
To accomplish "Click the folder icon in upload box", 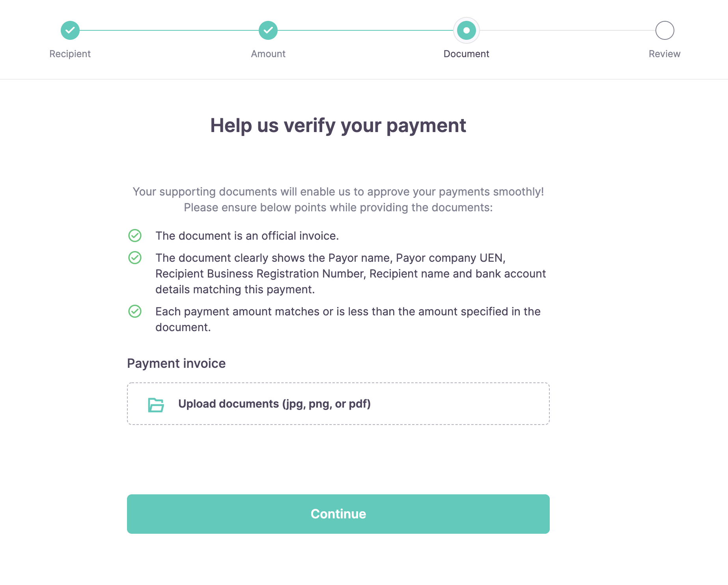I will coord(156,405).
